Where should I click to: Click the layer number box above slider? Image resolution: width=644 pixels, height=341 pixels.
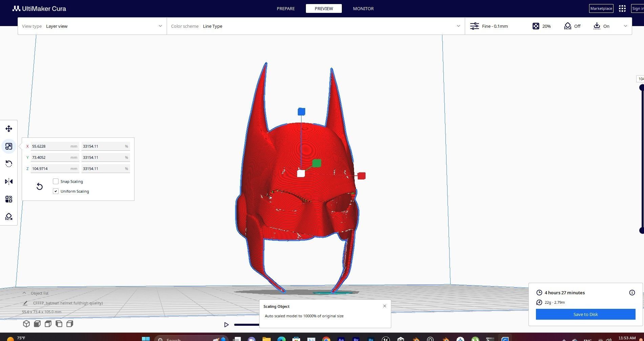click(640, 79)
